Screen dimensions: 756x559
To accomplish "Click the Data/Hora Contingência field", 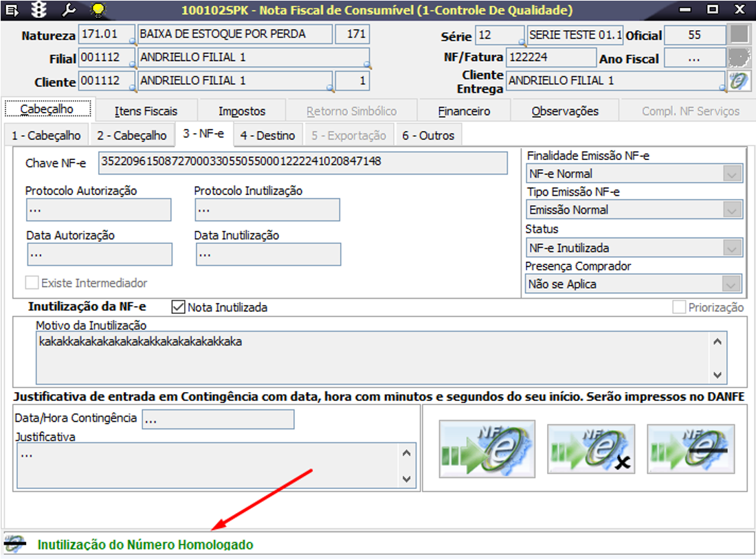I will pos(218,419).
